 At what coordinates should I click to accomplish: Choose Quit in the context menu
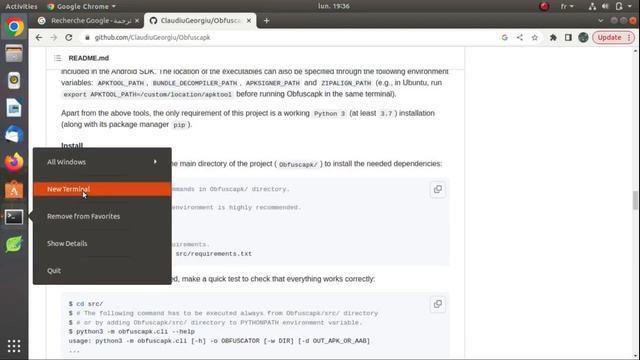pos(102,271)
